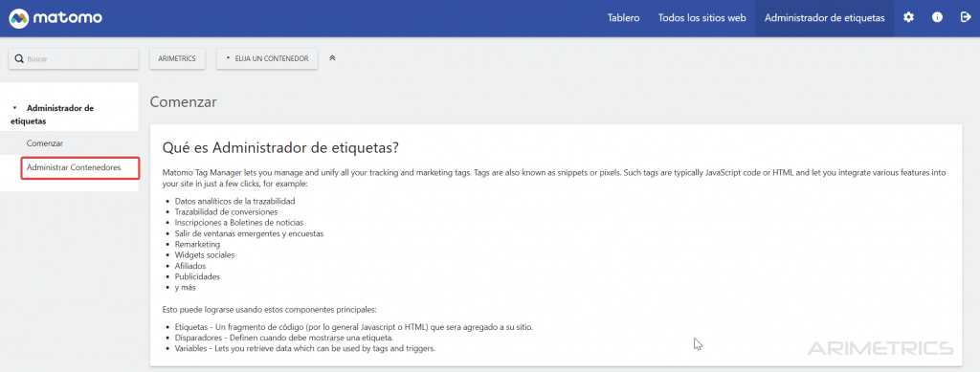The width and height of the screenshot is (980, 372).
Task: Open the info icon in header
Action: coord(938,17)
